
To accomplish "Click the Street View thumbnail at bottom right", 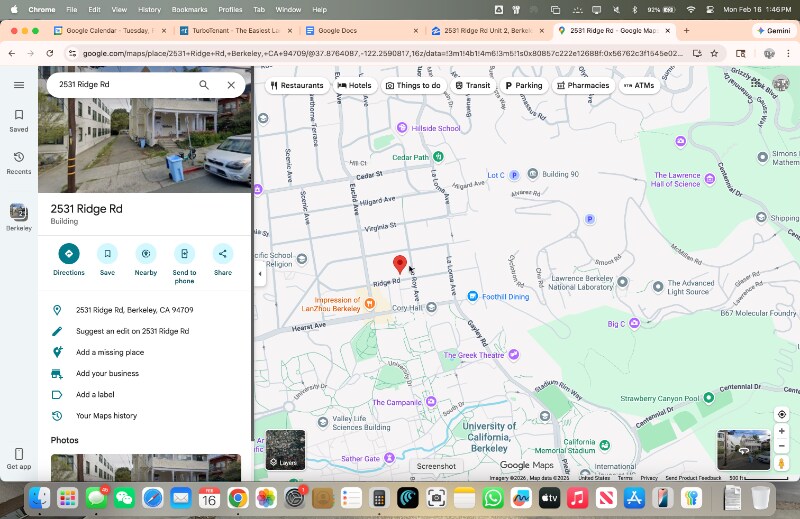I will (x=743, y=450).
